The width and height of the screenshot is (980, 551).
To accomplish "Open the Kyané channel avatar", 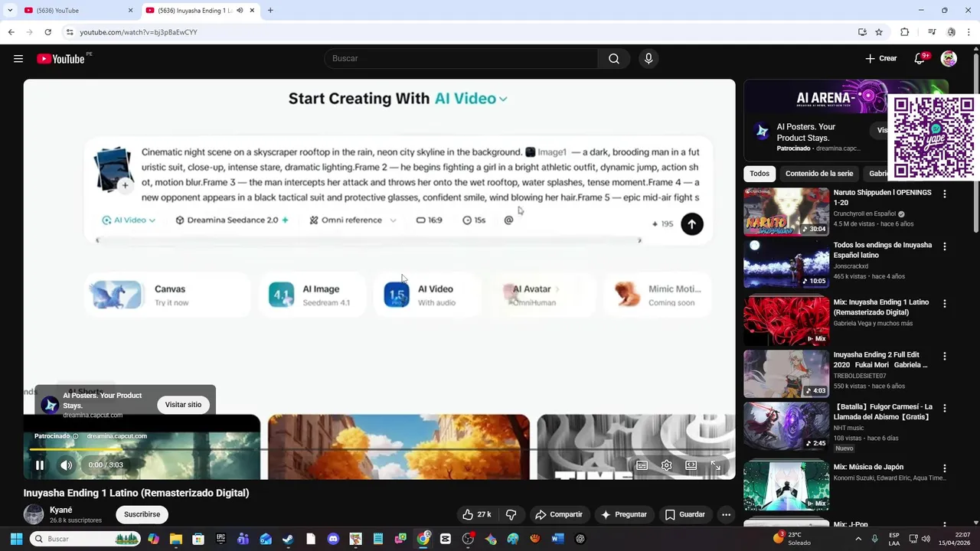I will click(x=34, y=514).
